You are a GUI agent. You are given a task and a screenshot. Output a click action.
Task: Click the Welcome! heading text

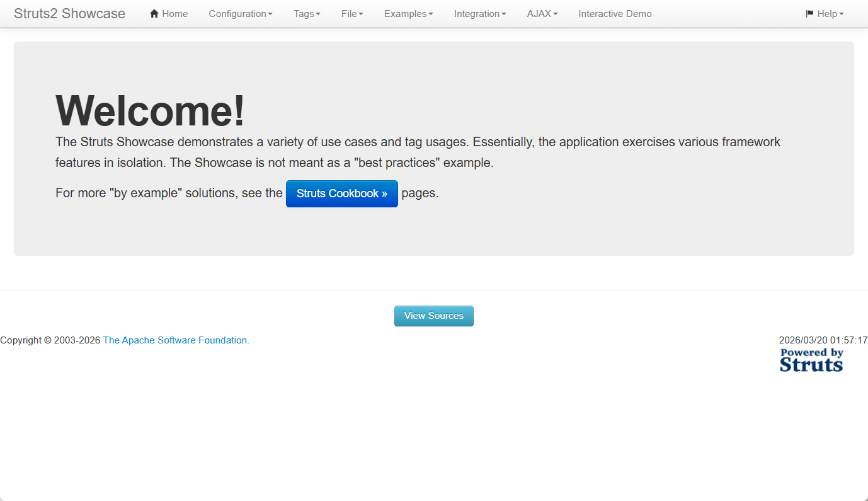(150, 110)
